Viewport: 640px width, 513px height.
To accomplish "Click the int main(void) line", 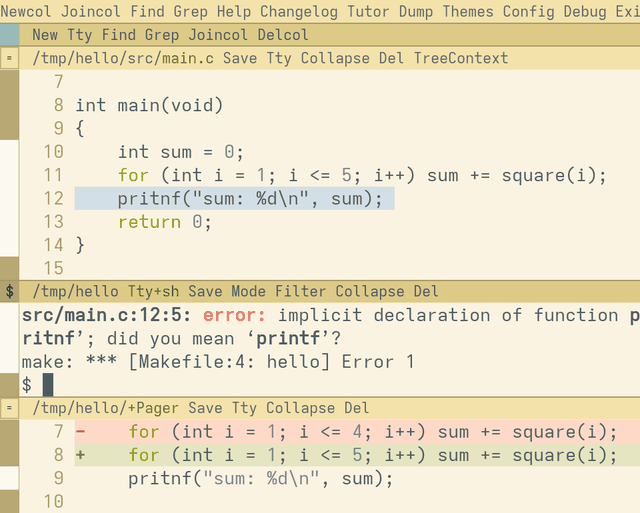I will pos(149,105).
